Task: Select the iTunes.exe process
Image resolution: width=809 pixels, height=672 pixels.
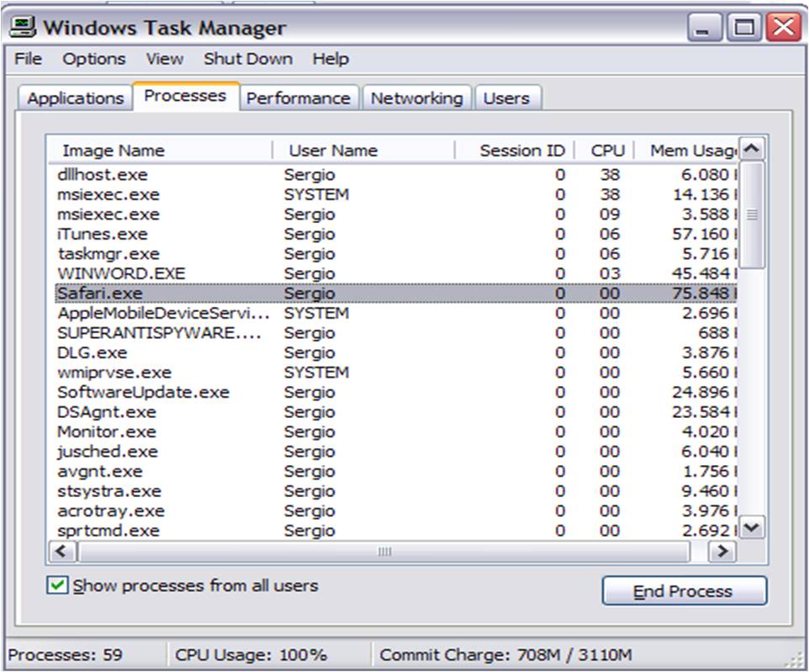Action: click(396, 234)
